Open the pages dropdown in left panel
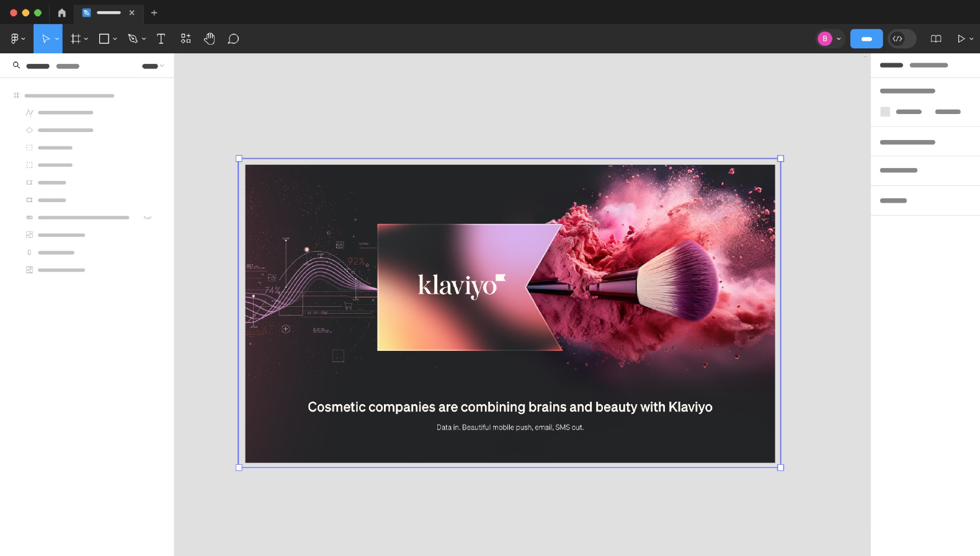This screenshot has width=980, height=556. coord(153,66)
